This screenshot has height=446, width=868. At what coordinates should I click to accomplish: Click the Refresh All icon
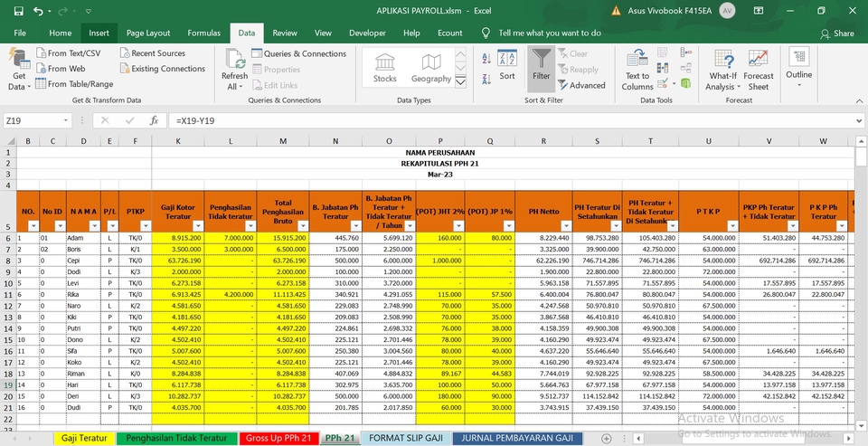[x=235, y=60]
